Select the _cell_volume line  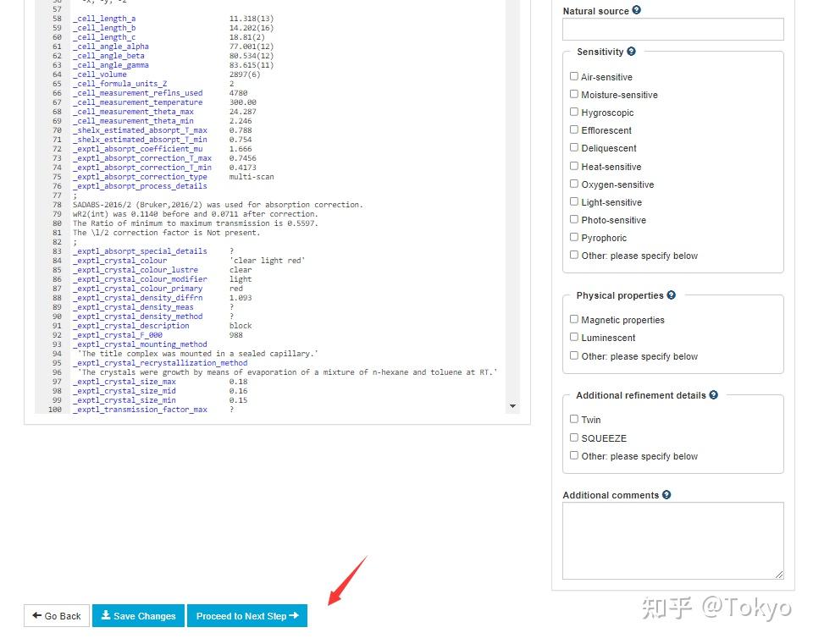pos(167,74)
